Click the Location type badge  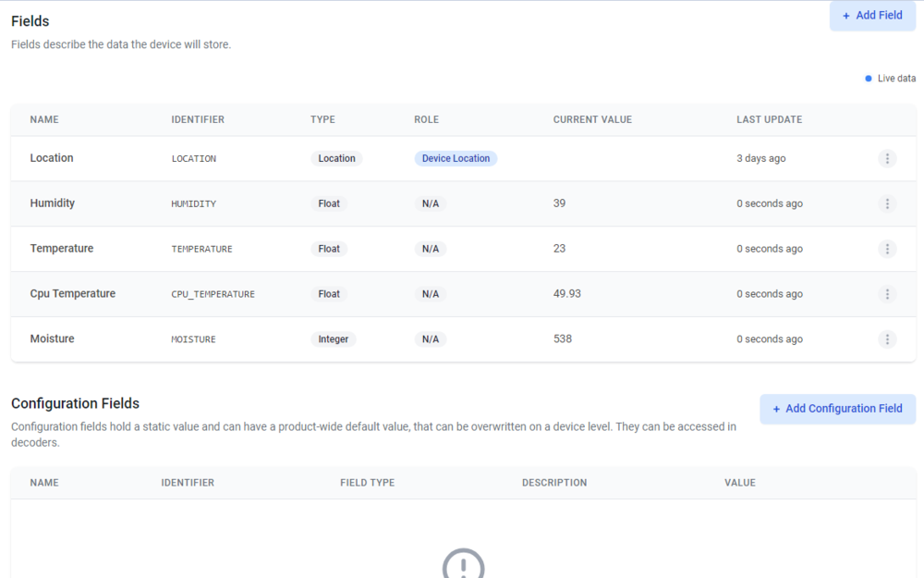(336, 158)
